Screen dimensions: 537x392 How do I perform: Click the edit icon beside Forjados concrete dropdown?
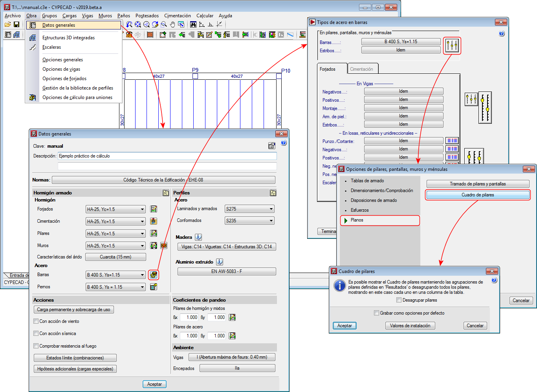154,209
